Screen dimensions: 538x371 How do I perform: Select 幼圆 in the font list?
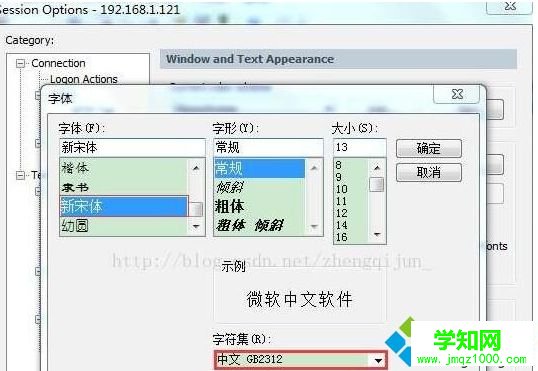pyautogui.click(x=124, y=226)
